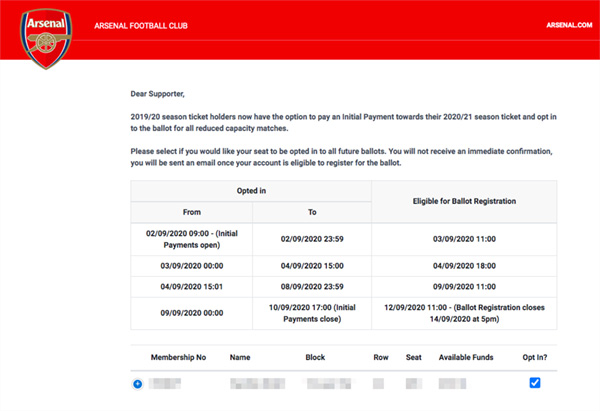Click the paragraph about 2019/20 season ticket holders
This screenshot has width=600, height=411.
343,122
